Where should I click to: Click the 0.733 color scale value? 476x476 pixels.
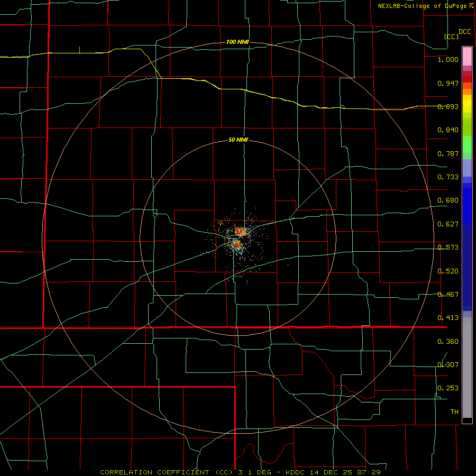[x=448, y=177]
